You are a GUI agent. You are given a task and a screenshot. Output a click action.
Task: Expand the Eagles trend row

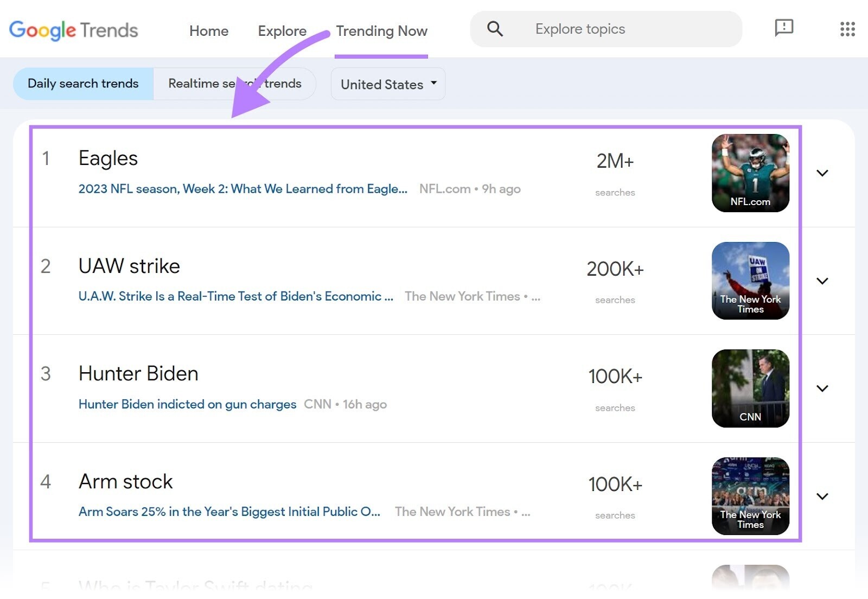(822, 173)
